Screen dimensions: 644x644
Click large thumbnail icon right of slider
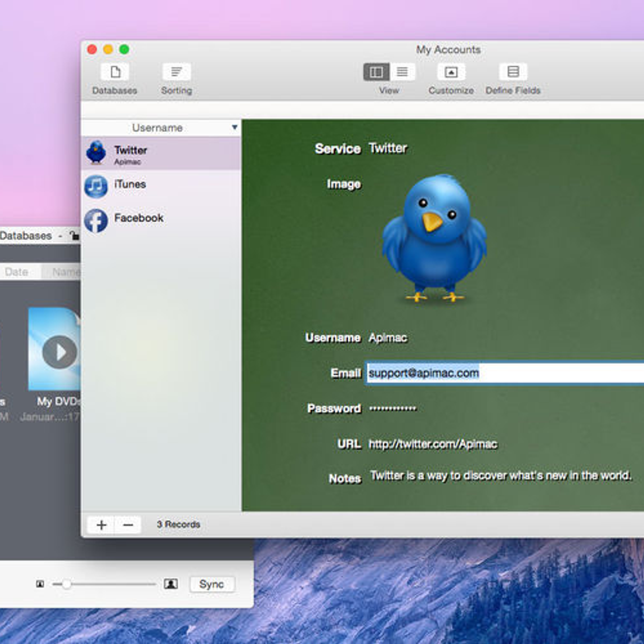171,584
